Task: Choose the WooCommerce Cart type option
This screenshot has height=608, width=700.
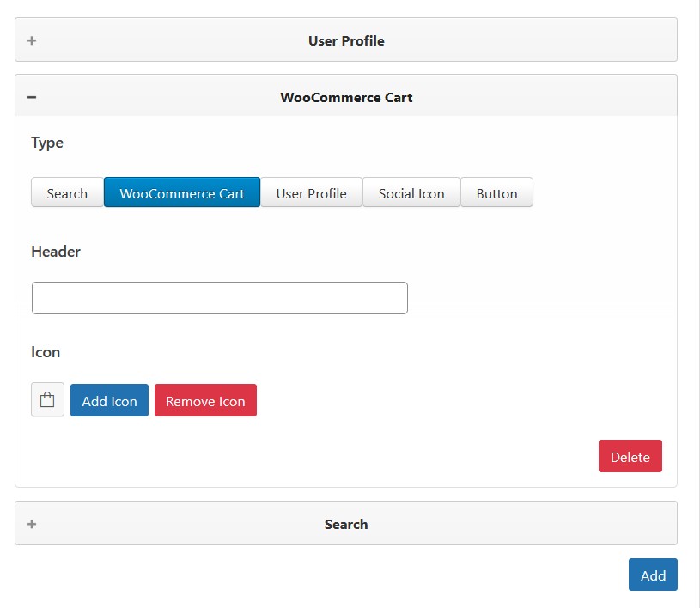Action: click(x=182, y=193)
